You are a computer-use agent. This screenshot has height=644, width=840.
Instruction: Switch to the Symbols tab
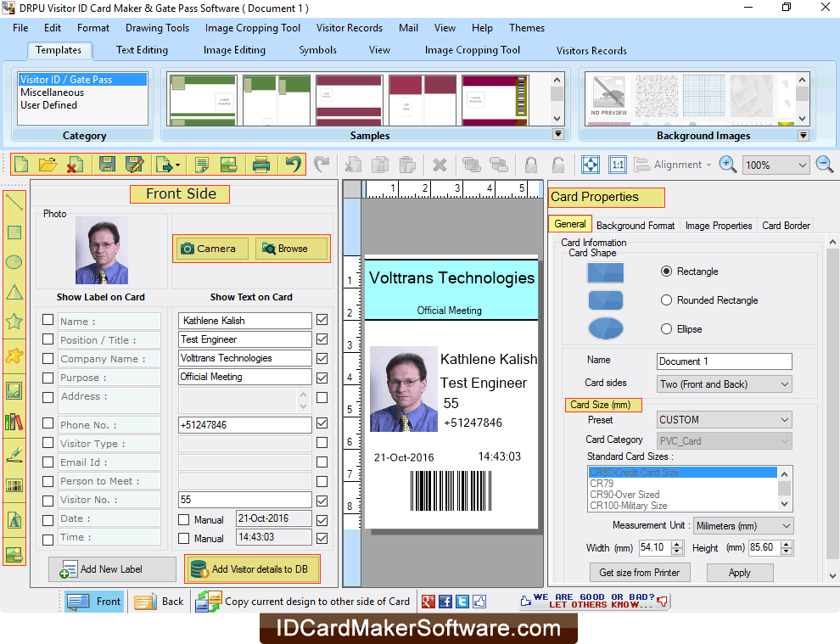pos(317,50)
